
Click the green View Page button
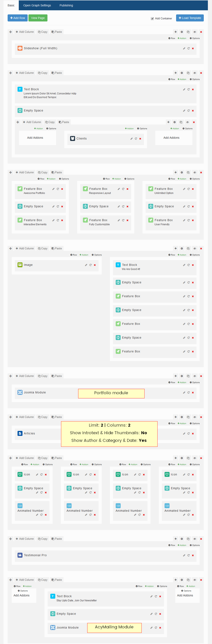[38, 18]
